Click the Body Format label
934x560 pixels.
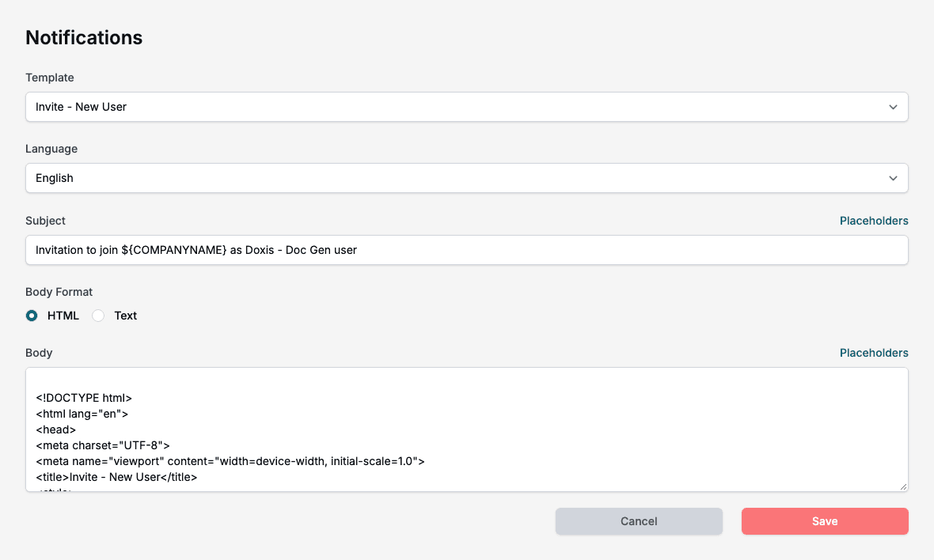click(59, 292)
